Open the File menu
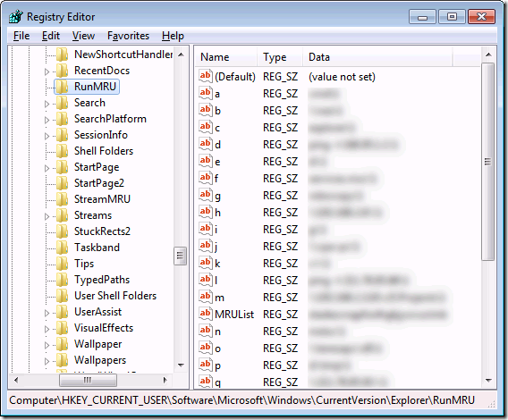 21,36
